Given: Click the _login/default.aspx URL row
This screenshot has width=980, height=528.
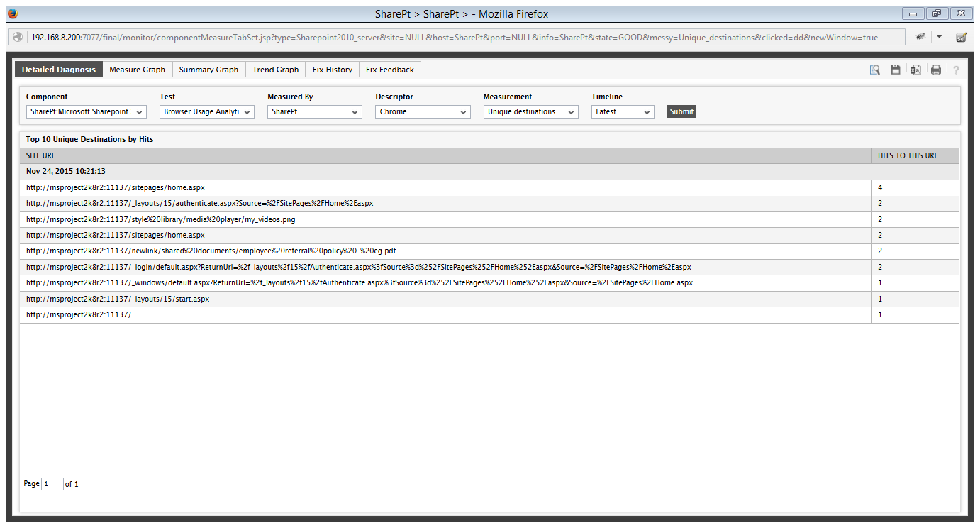Looking at the screenshot, I should tap(445, 267).
